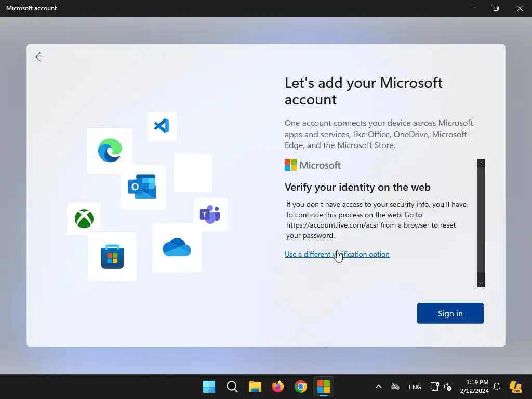532x399 pixels.
Task: Click the Microsoft Teams tile icon
Action: point(210,215)
